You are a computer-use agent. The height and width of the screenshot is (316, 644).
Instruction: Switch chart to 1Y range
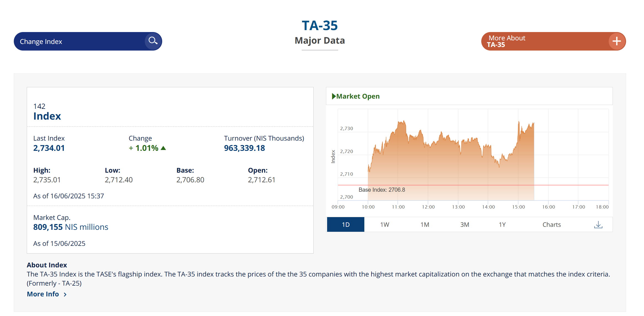click(x=502, y=225)
